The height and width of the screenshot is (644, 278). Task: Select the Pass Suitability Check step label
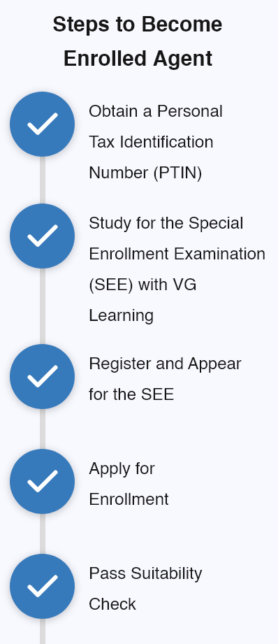[x=145, y=589]
